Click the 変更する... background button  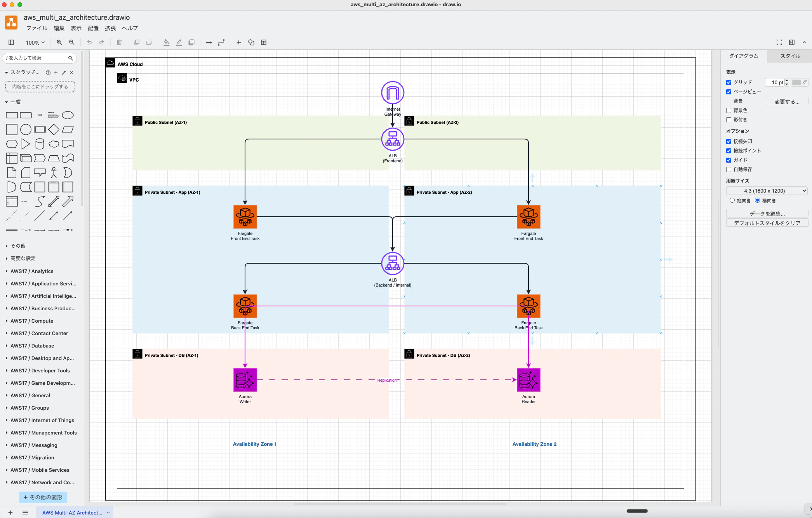coord(787,101)
